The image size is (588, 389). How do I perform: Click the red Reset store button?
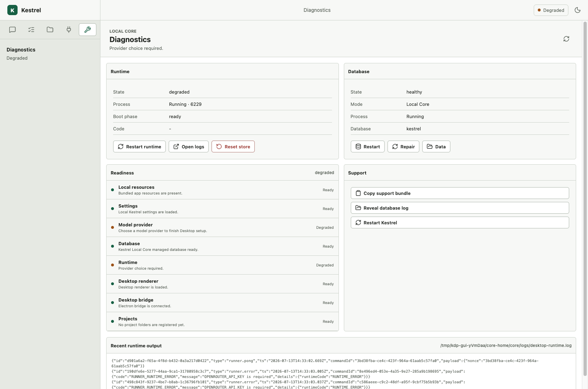coord(233,147)
